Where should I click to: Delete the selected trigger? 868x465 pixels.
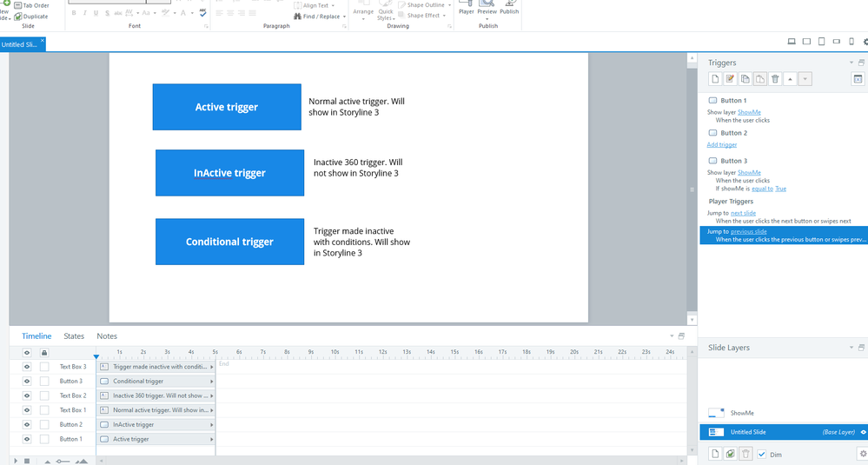775,79
